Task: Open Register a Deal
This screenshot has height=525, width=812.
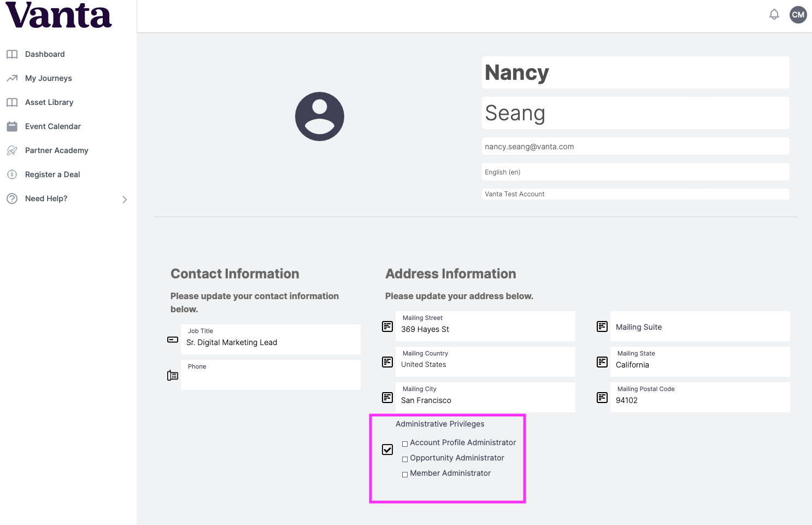Action: [52, 174]
